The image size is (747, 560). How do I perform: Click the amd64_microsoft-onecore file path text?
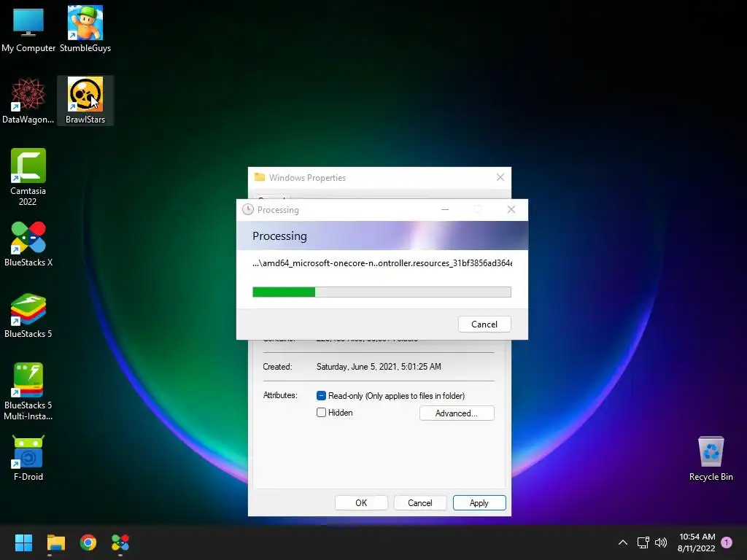tap(382, 262)
